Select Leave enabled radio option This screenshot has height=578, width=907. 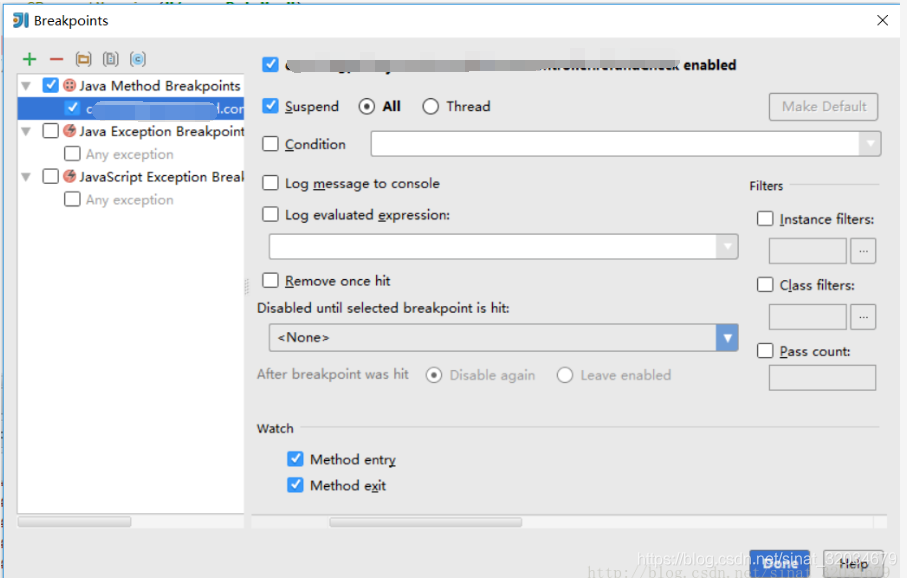565,375
